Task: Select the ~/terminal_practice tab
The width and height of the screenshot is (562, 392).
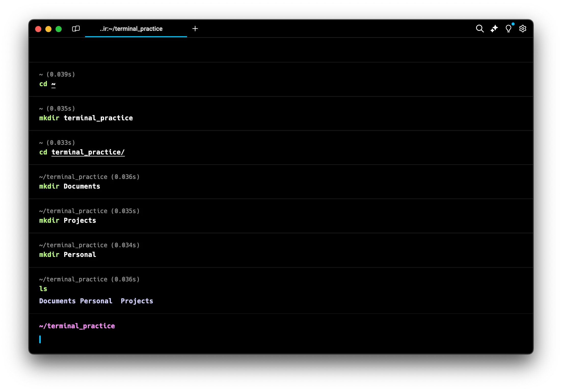Action: click(x=131, y=29)
